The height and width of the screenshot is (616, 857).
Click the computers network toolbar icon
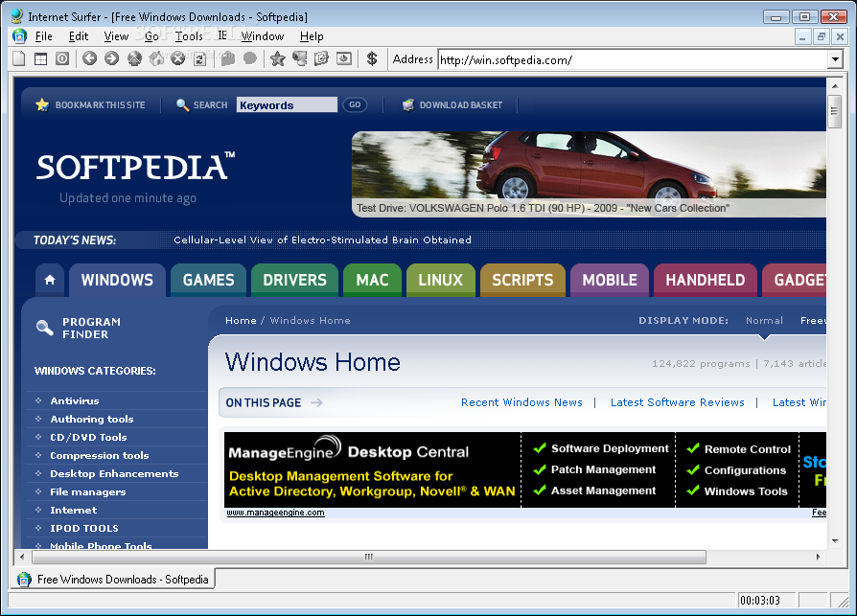(299, 58)
